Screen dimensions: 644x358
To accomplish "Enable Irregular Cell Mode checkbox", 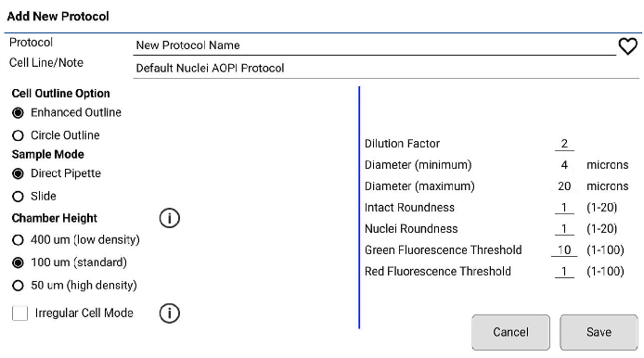I will (x=20, y=313).
